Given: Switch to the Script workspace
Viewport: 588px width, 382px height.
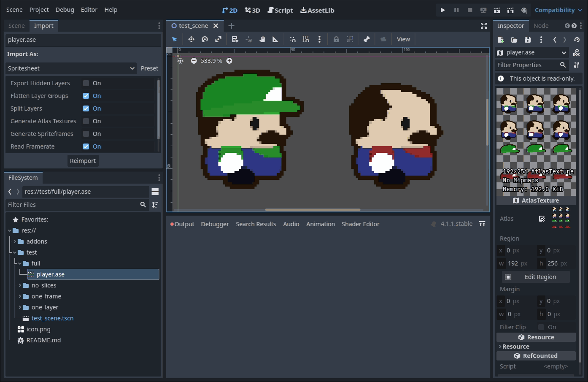Looking at the screenshot, I should 280,10.
